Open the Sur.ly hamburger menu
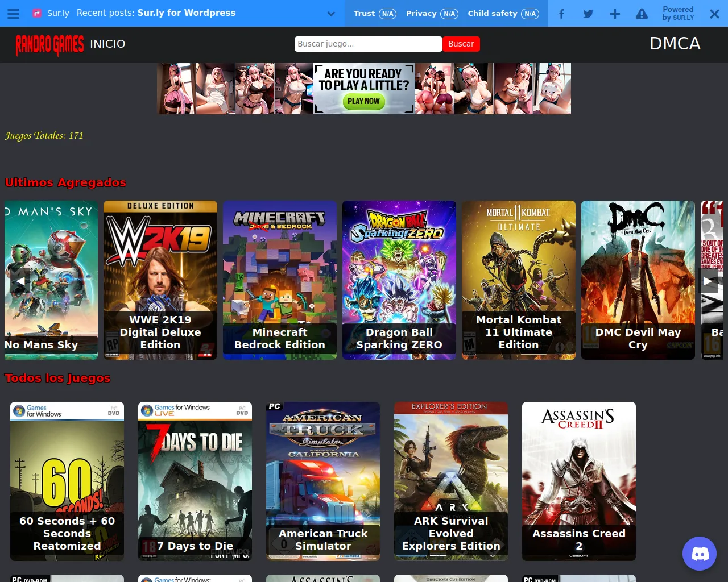Viewport: 728px width, 582px height. tap(13, 13)
